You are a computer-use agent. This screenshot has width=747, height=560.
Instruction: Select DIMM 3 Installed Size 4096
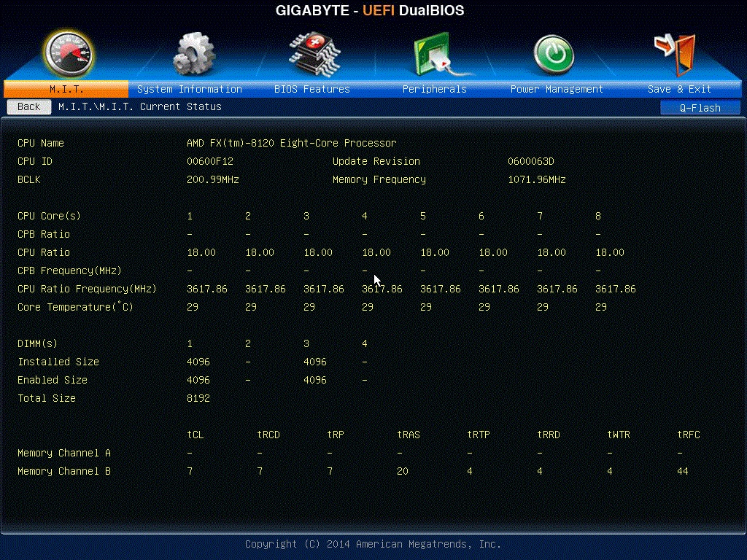315,362
